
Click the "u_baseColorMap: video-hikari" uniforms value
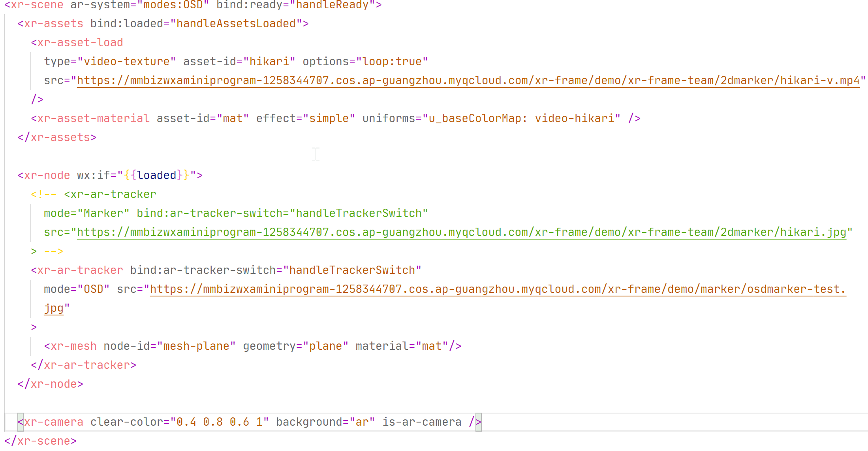521,119
